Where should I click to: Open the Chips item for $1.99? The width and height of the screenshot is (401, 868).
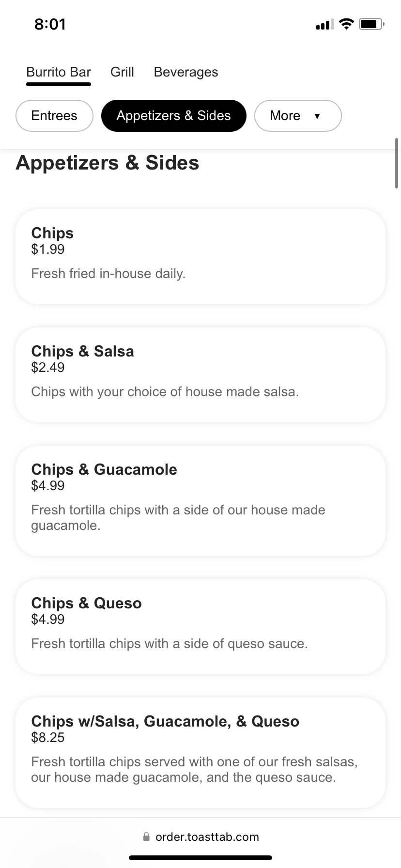tap(200, 257)
